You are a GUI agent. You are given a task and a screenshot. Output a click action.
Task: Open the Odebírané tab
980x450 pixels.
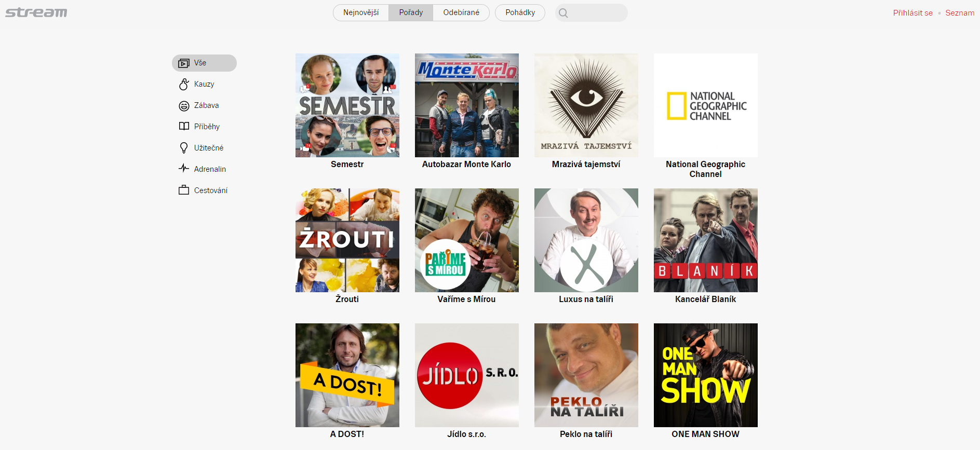coord(461,12)
